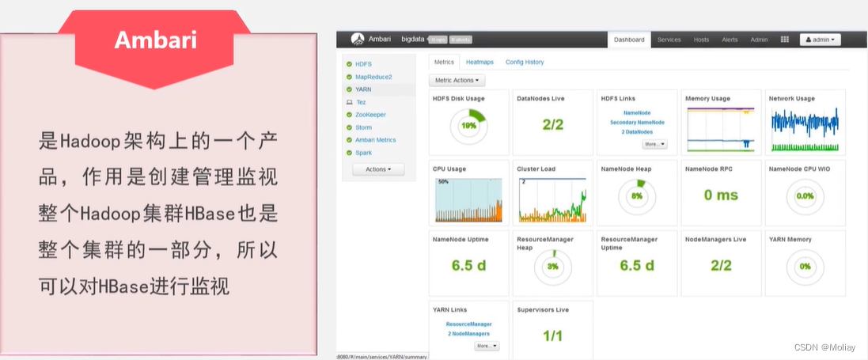Expand More dropdown in YARN Links
868x360 pixels.
[x=487, y=346]
